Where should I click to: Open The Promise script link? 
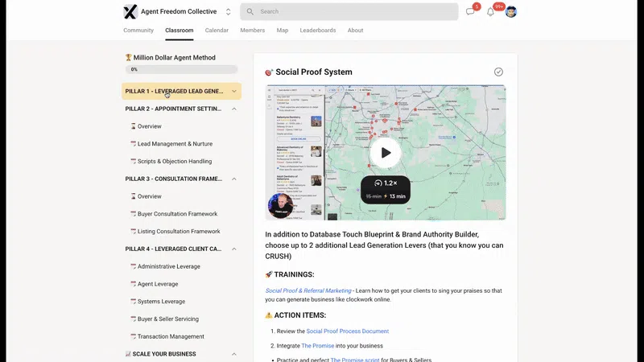[355, 360]
